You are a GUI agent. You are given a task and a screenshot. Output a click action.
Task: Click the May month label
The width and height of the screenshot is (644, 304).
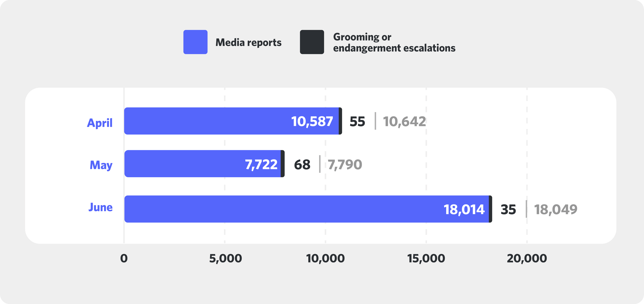click(101, 164)
